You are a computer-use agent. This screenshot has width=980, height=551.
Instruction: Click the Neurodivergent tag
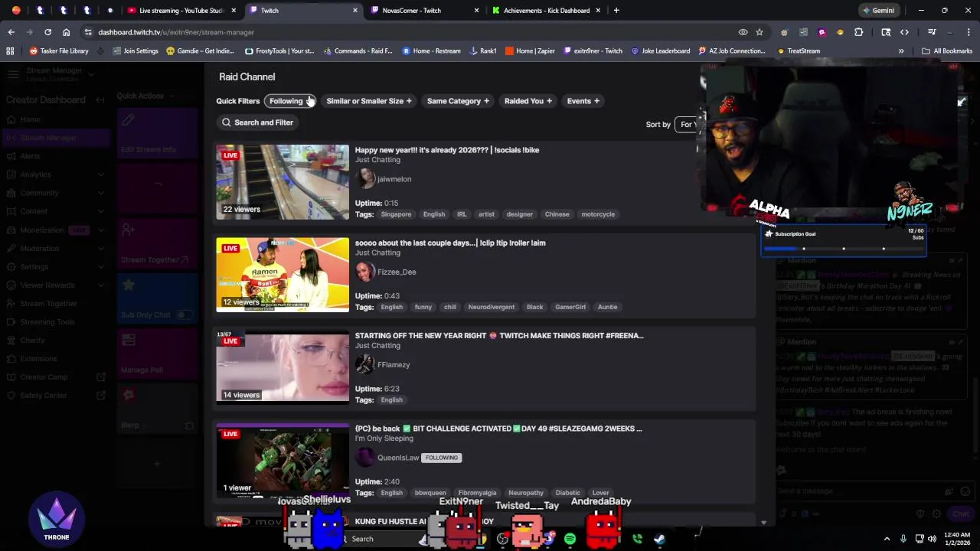click(491, 307)
